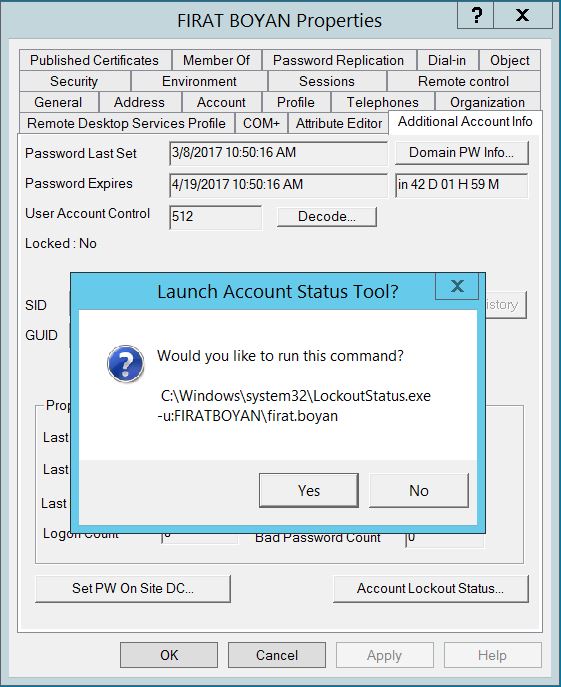Click the blue question mark icon in dialog
Viewport: 561px width, 687px height.
coord(125,363)
